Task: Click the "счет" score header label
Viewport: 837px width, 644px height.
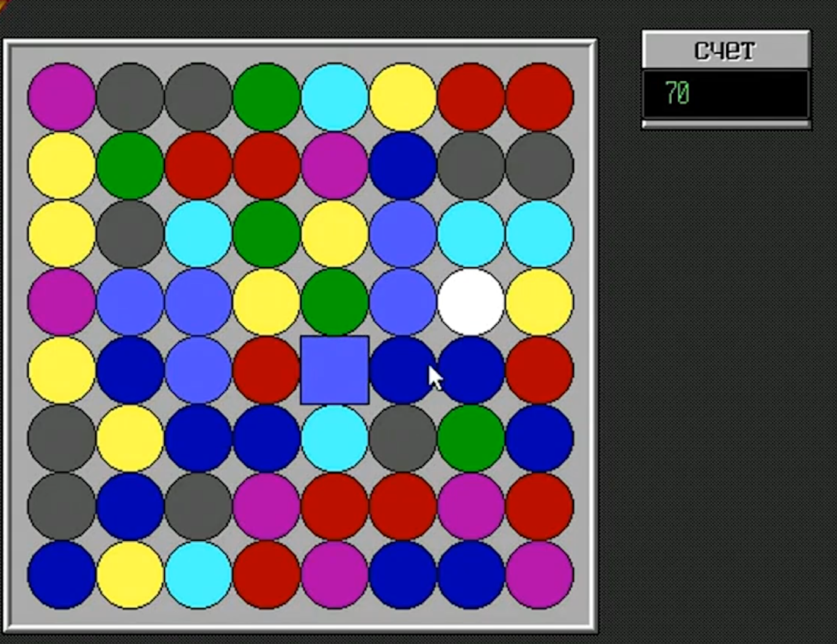Action: point(726,50)
